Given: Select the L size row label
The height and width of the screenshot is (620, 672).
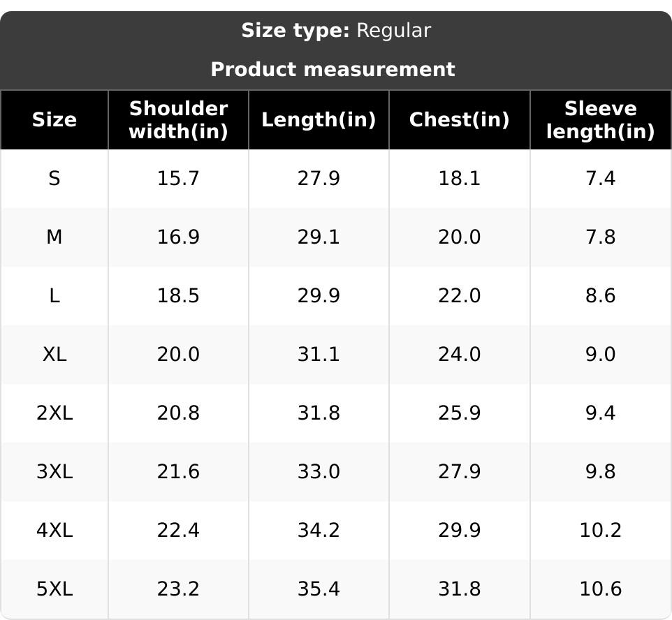Looking at the screenshot, I should [54, 296].
